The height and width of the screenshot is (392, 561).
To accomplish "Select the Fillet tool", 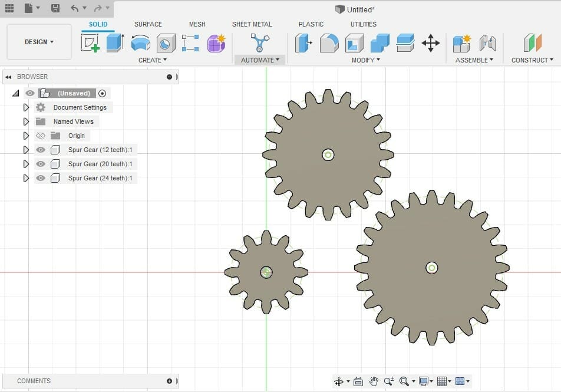I will (x=329, y=43).
